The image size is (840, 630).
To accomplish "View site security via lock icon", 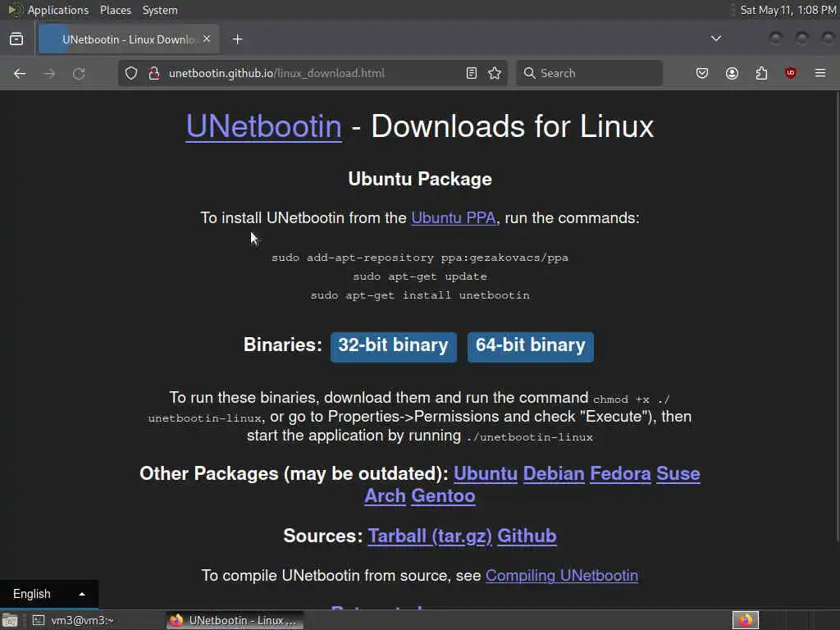I will 153,73.
